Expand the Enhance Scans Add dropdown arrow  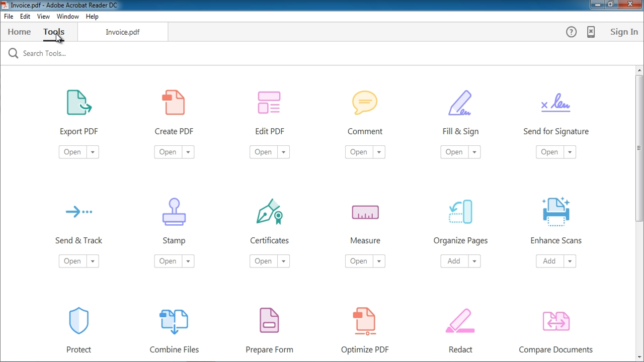570,261
